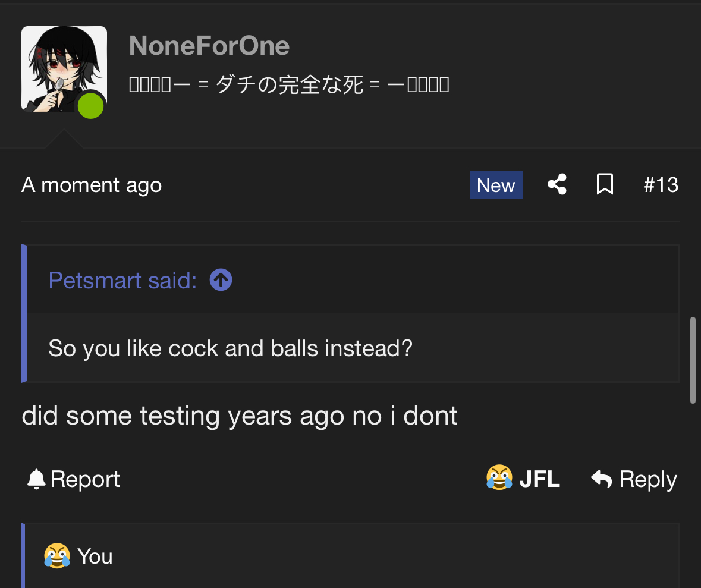
Task: Click the Report bell icon
Action: [x=36, y=479]
